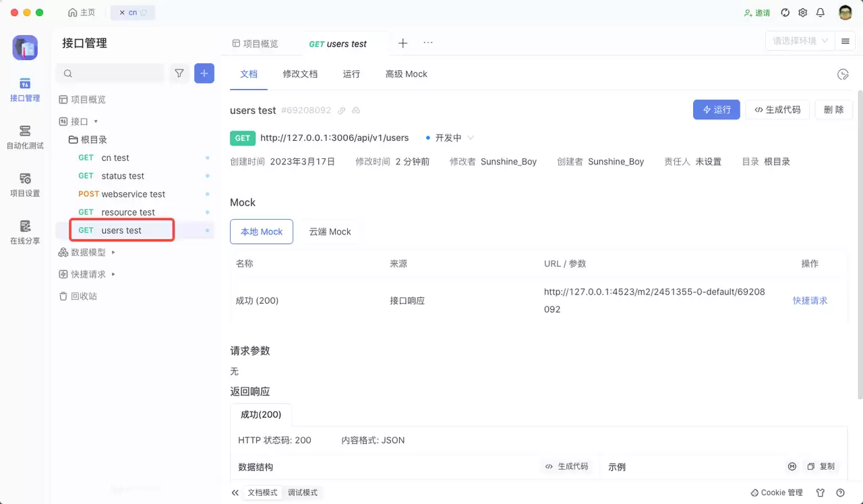Open 项目概览 in sidebar tree
863x504 pixels.
[82, 100]
